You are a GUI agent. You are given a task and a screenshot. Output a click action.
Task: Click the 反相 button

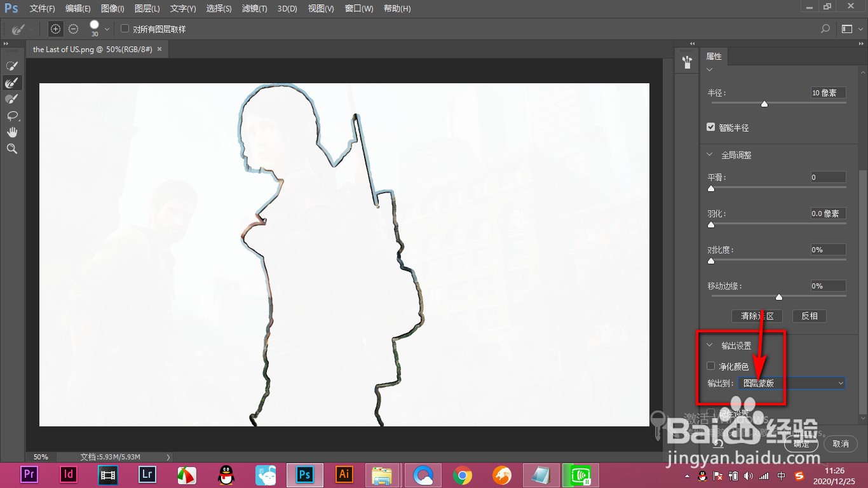(810, 316)
